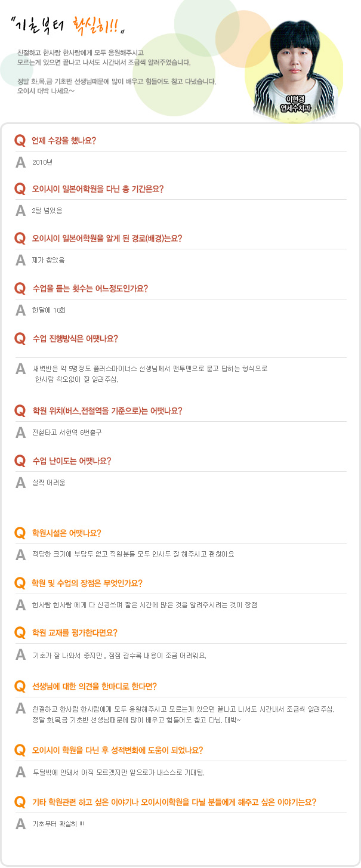Select the A icon next to '살짝 어려움'
This screenshot has height=868, width=361.
click(20, 482)
